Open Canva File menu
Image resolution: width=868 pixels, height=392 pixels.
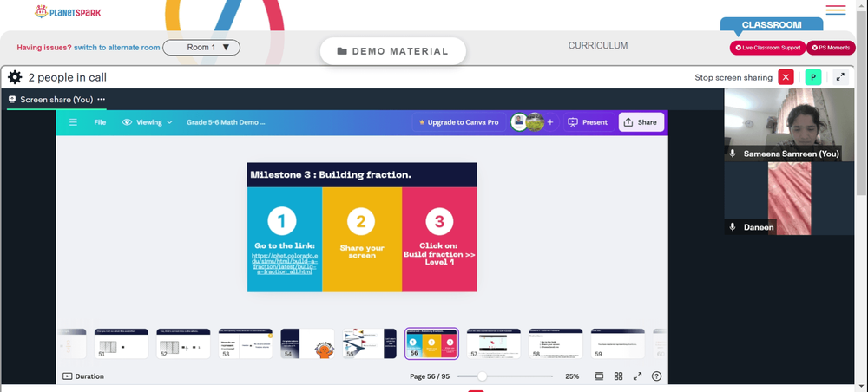click(x=100, y=122)
